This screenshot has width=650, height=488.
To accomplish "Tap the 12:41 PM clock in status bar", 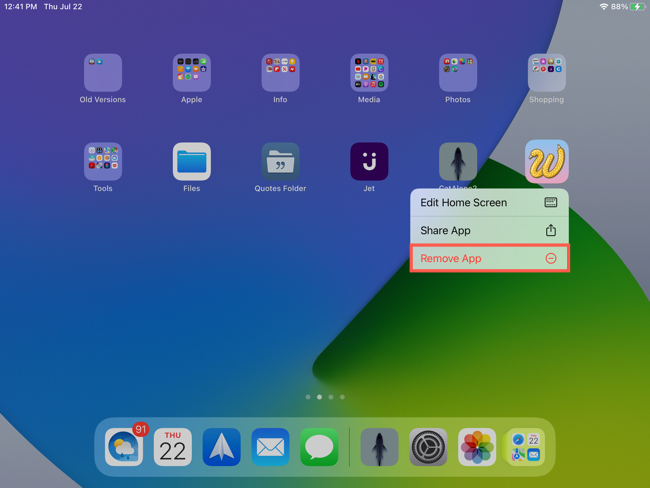I will (20, 7).
